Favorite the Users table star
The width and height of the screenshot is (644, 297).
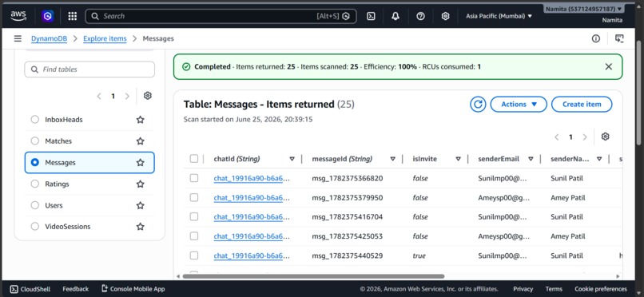(141, 205)
